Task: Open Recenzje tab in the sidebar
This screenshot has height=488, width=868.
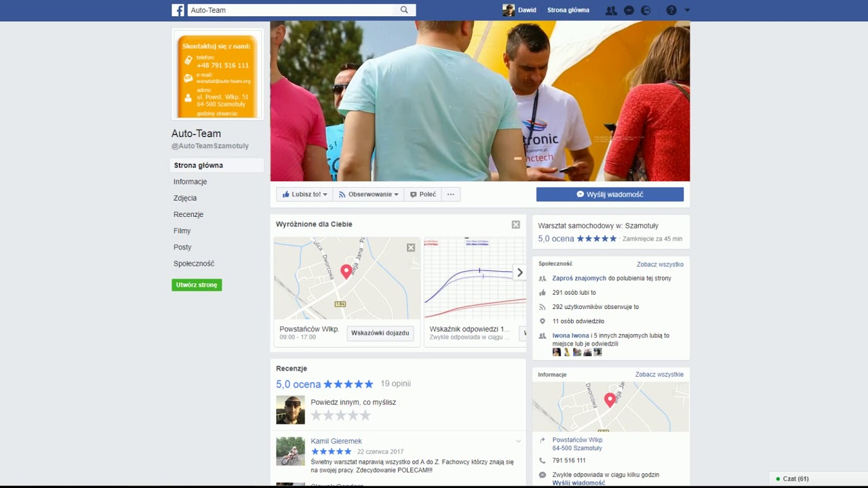Action: pos(189,214)
